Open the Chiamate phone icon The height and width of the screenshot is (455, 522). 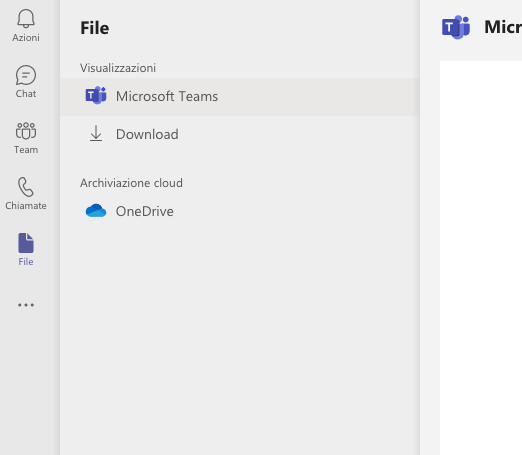click(x=26, y=187)
